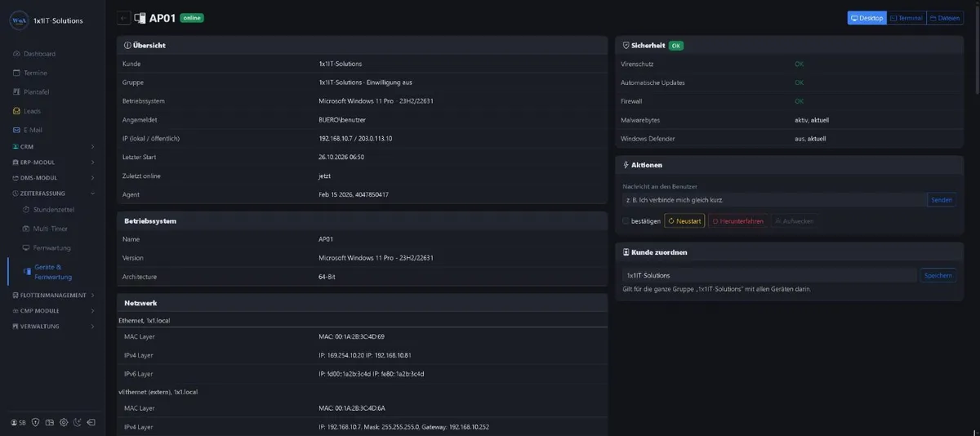Viewport: 980px width, 436px height.
Task: Click the lightning icon in Aktionen header
Action: 626,165
